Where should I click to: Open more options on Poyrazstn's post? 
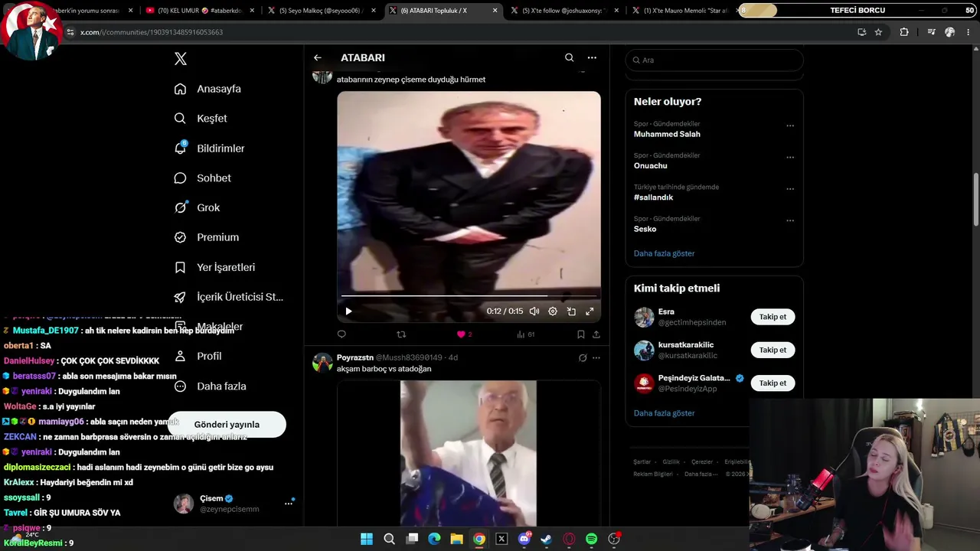tap(596, 357)
